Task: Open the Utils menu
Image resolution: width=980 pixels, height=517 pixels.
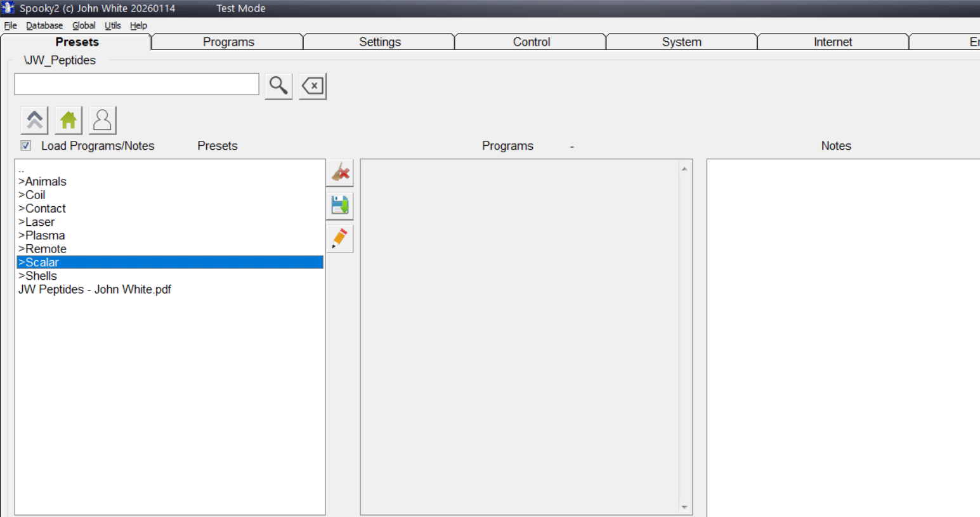Action: pos(112,25)
